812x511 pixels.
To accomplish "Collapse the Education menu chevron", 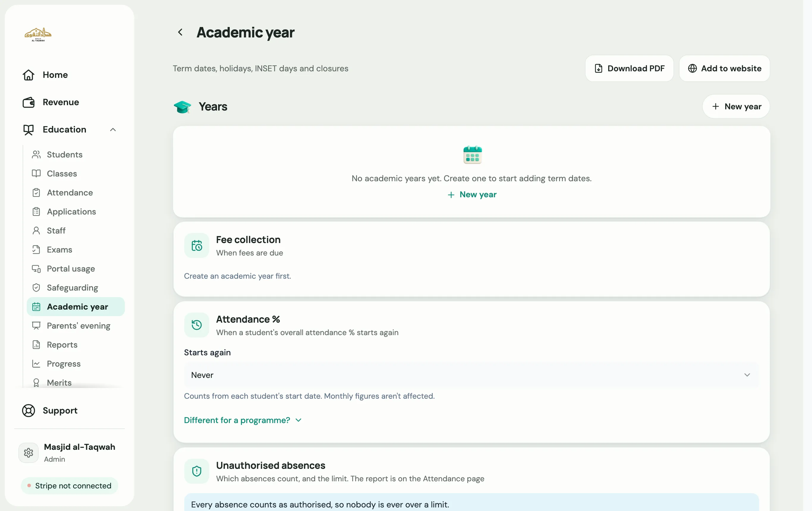I will click(x=113, y=130).
